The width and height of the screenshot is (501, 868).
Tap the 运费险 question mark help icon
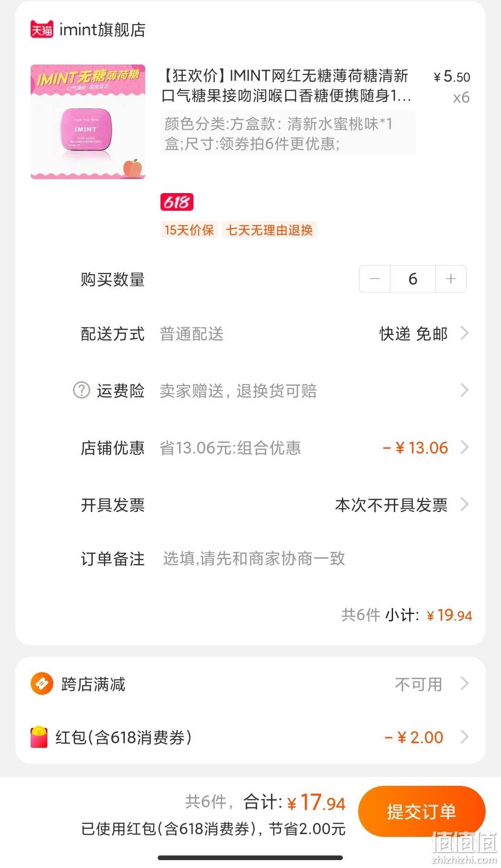[x=82, y=390]
